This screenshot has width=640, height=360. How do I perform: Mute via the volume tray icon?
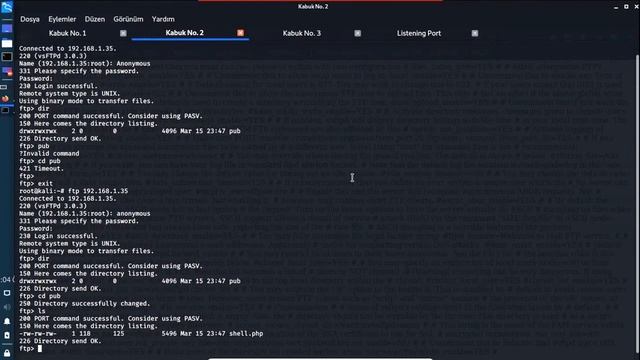[x=7, y=307]
